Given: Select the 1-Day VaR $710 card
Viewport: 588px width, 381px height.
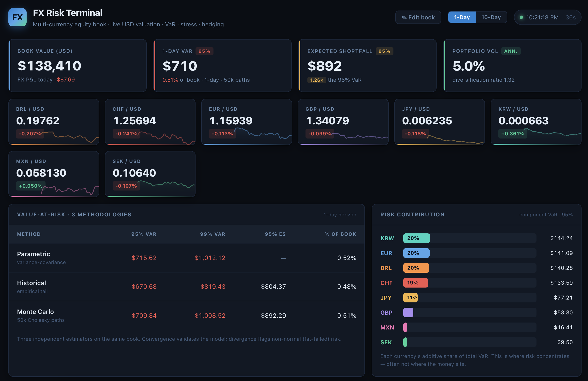Looking at the screenshot, I should [222, 65].
